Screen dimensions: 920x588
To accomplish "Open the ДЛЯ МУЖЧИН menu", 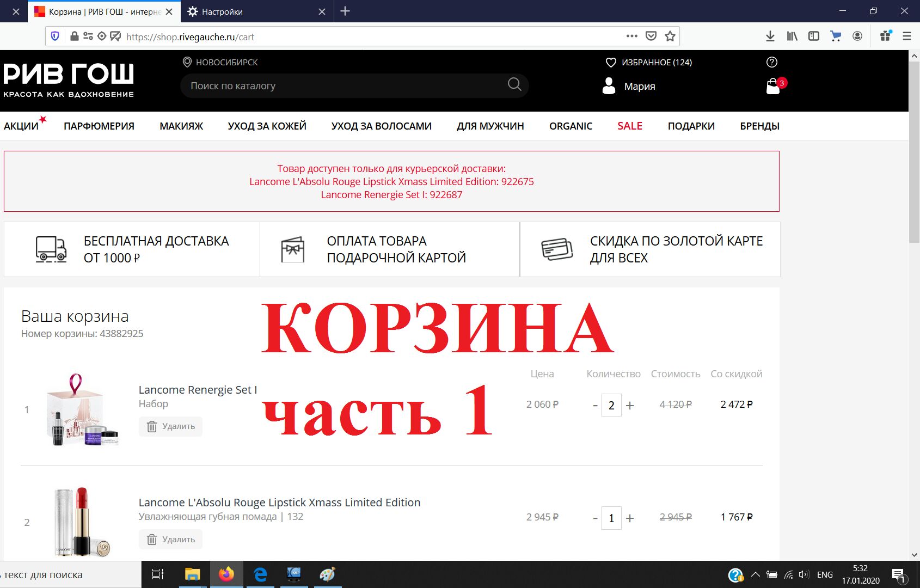I will point(490,126).
